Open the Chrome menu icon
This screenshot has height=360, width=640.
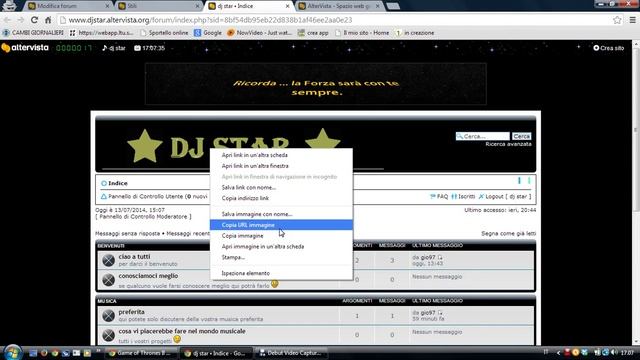632,20
